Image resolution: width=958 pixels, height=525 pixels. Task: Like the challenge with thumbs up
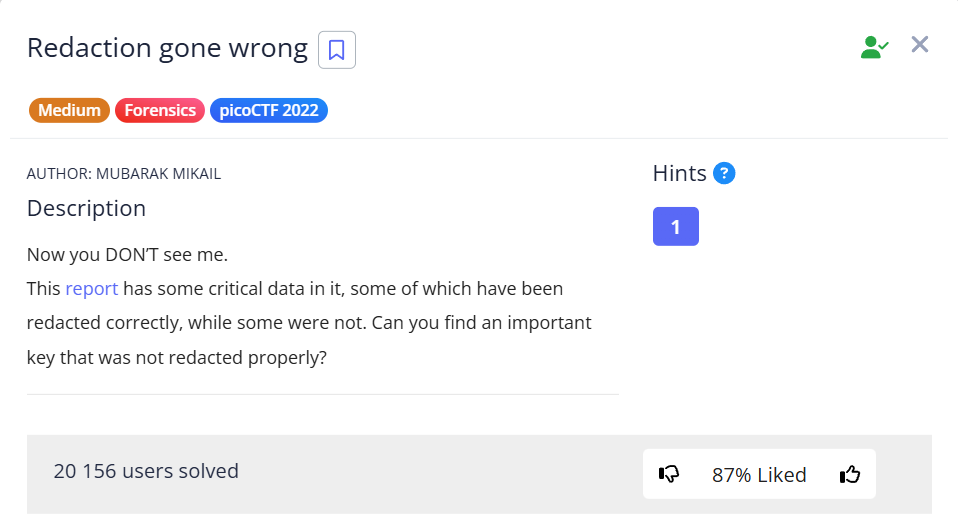pos(850,474)
